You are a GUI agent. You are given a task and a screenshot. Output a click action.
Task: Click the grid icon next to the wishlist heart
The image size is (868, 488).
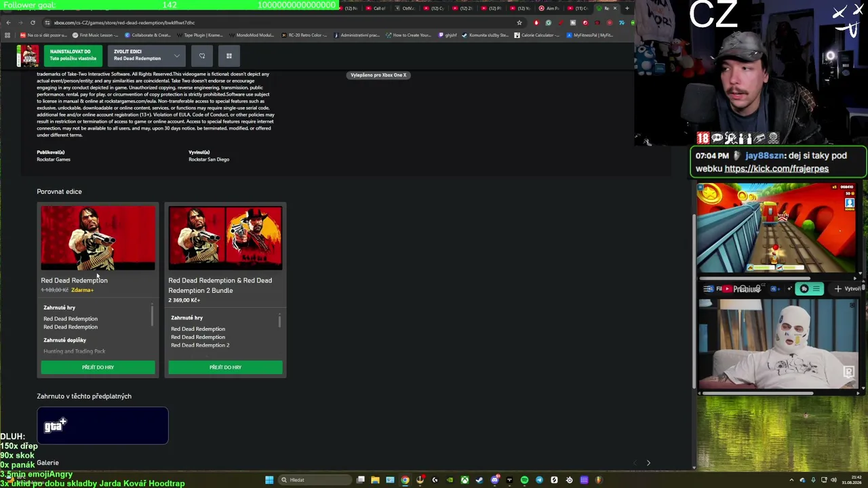click(x=229, y=56)
